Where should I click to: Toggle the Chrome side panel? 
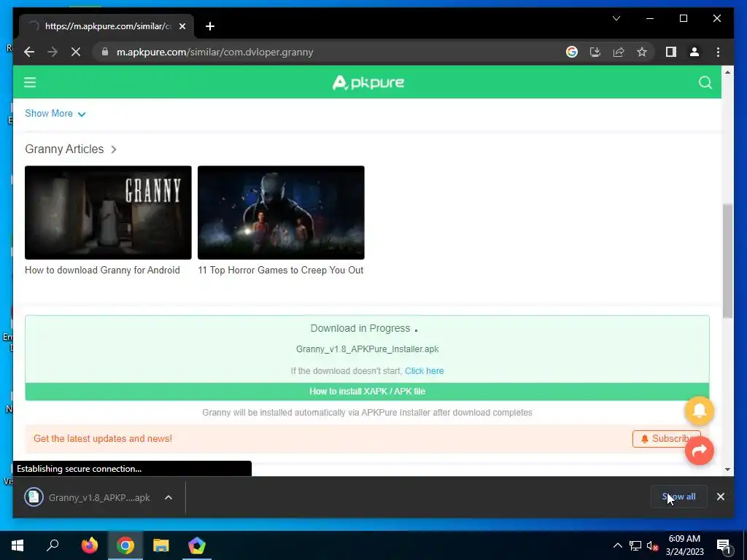pos(671,52)
